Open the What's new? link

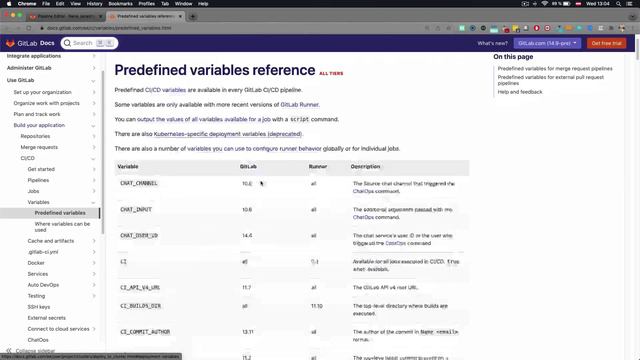[x=493, y=43]
